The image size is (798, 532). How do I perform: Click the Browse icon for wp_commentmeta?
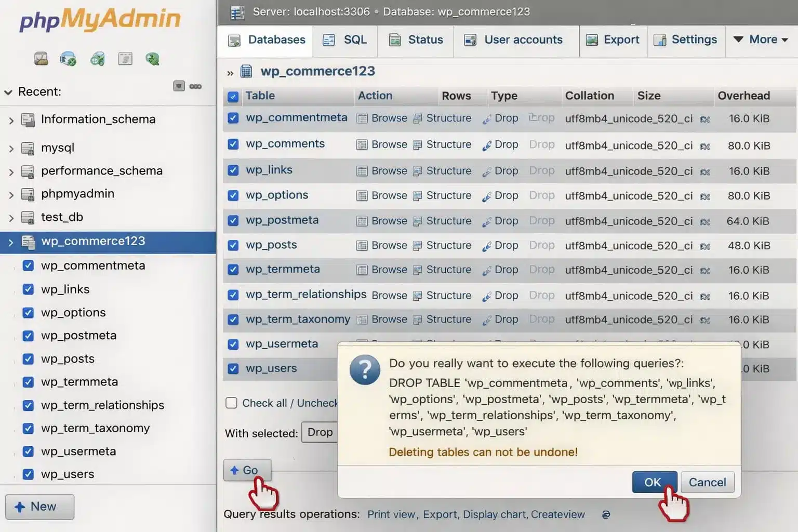[x=362, y=118]
